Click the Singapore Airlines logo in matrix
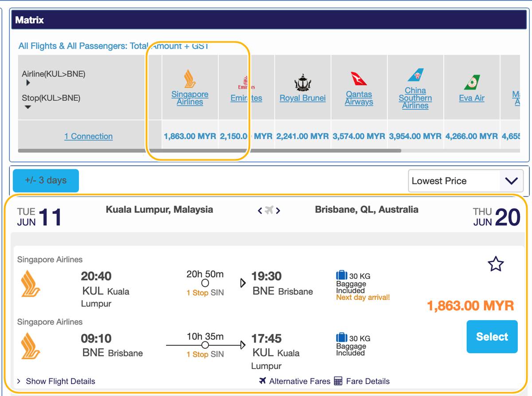The image size is (532, 396). pyautogui.click(x=190, y=78)
